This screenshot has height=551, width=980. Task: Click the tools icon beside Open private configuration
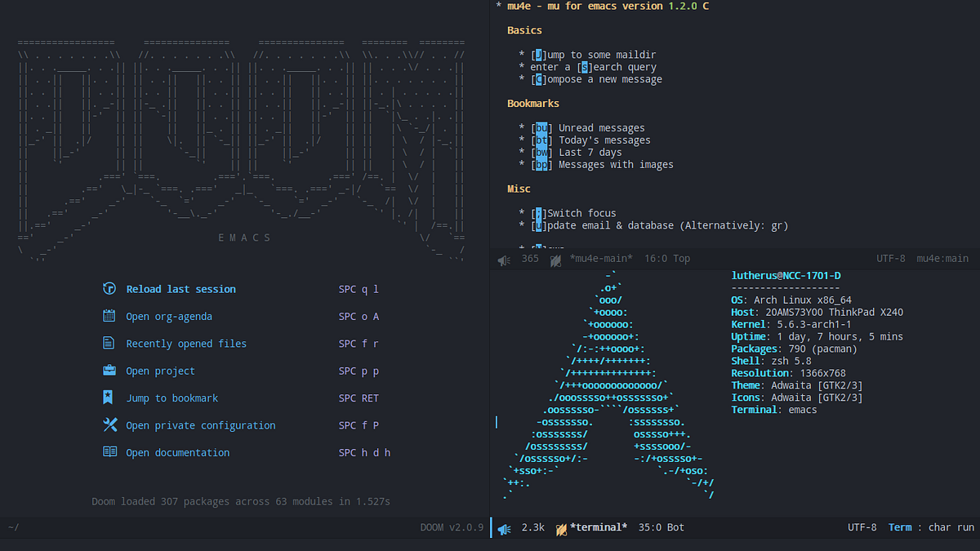pos(109,424)
